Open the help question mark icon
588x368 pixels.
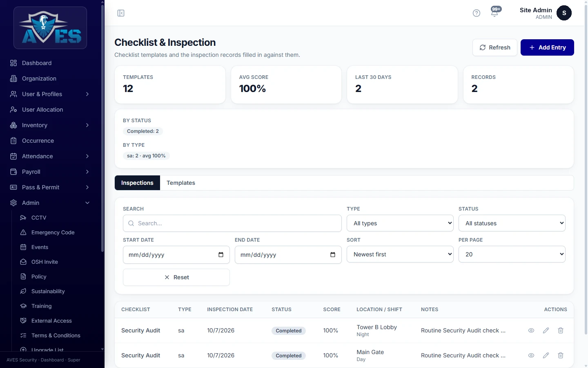click(476, 13)
